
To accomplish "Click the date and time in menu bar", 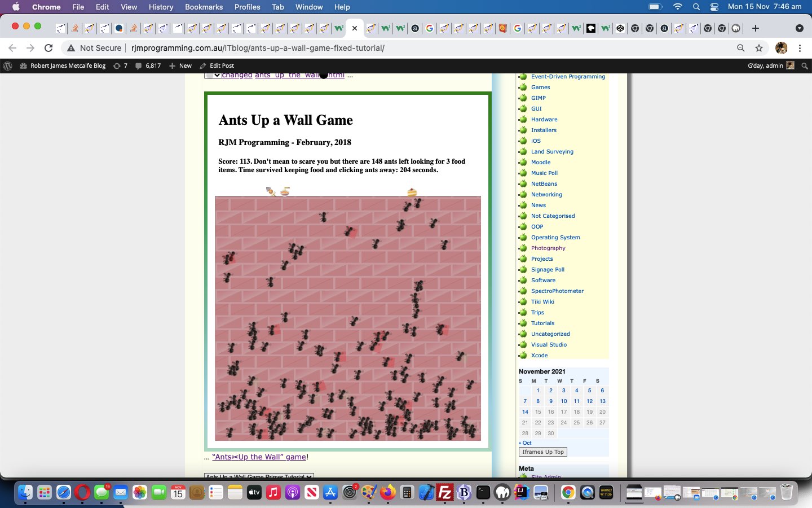I will (x=765, y=7).
